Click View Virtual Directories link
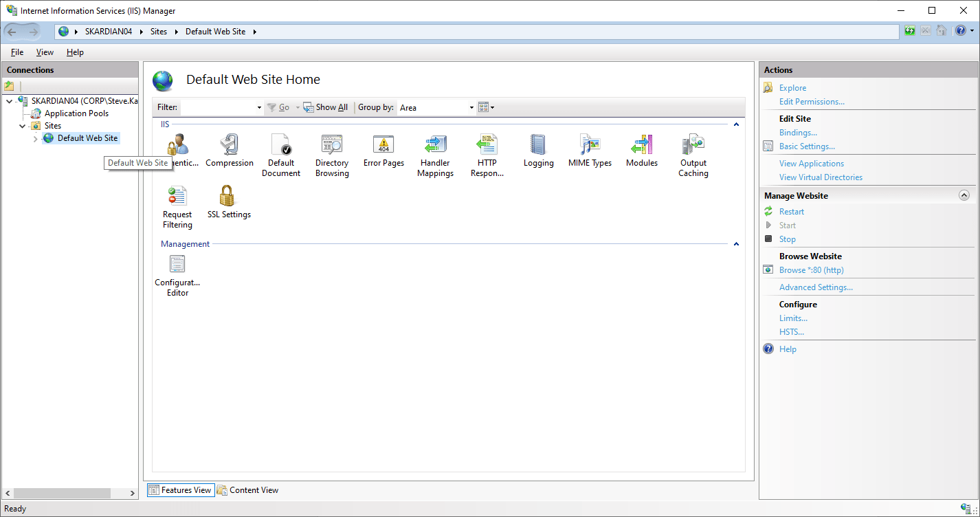The image size is (980, 517). [821, 177]
